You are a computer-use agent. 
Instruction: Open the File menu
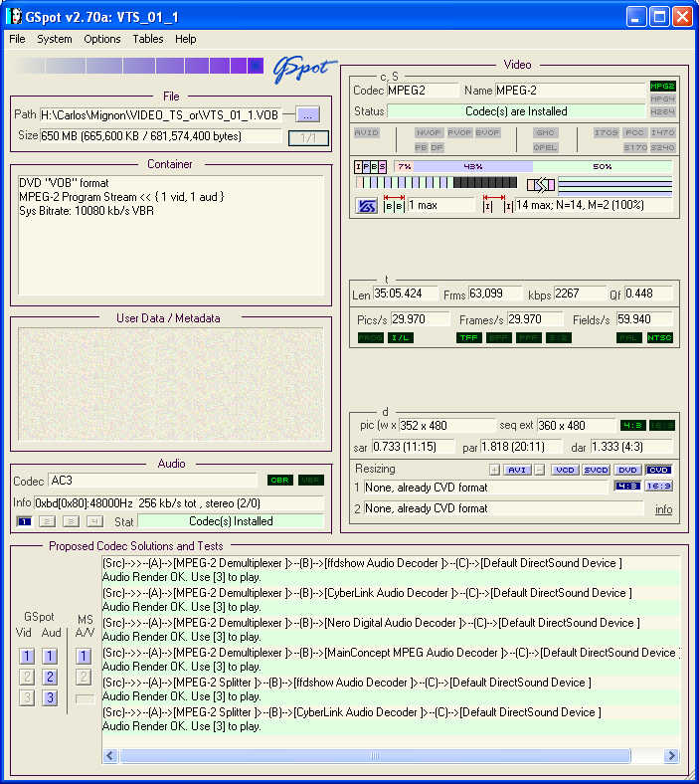point(17,39)
